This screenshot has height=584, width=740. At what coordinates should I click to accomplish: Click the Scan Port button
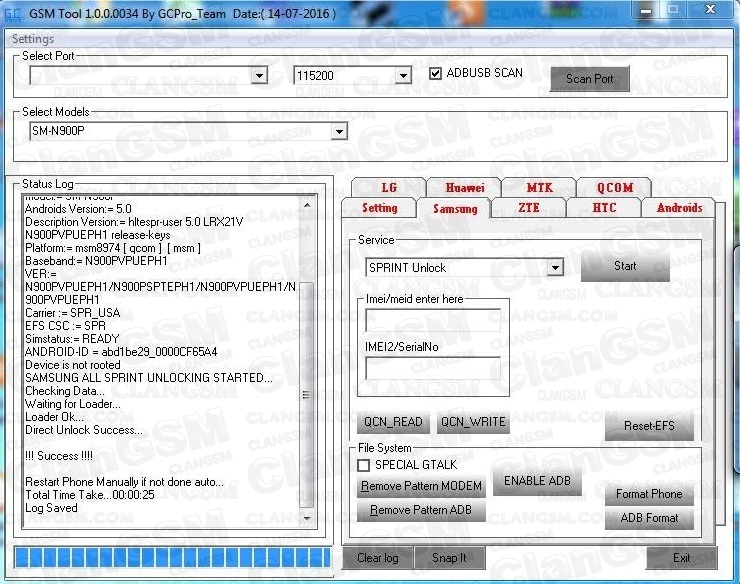click(x=589, y=79)
